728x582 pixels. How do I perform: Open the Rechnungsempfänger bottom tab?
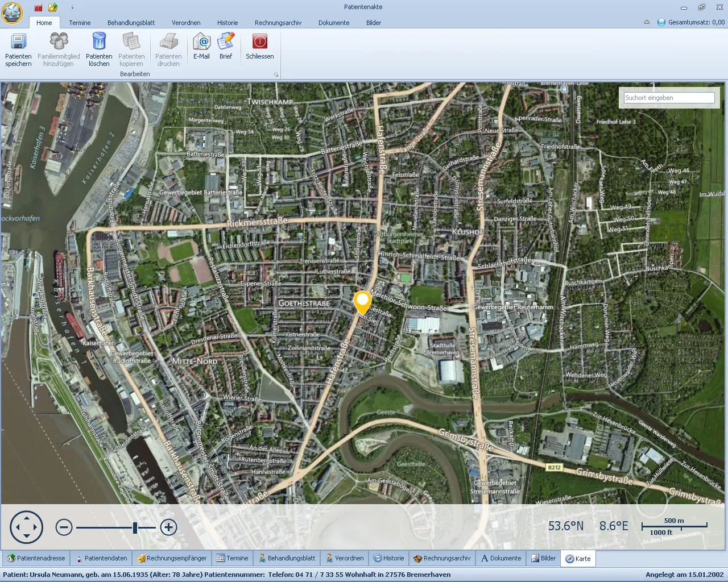point(172,558)
